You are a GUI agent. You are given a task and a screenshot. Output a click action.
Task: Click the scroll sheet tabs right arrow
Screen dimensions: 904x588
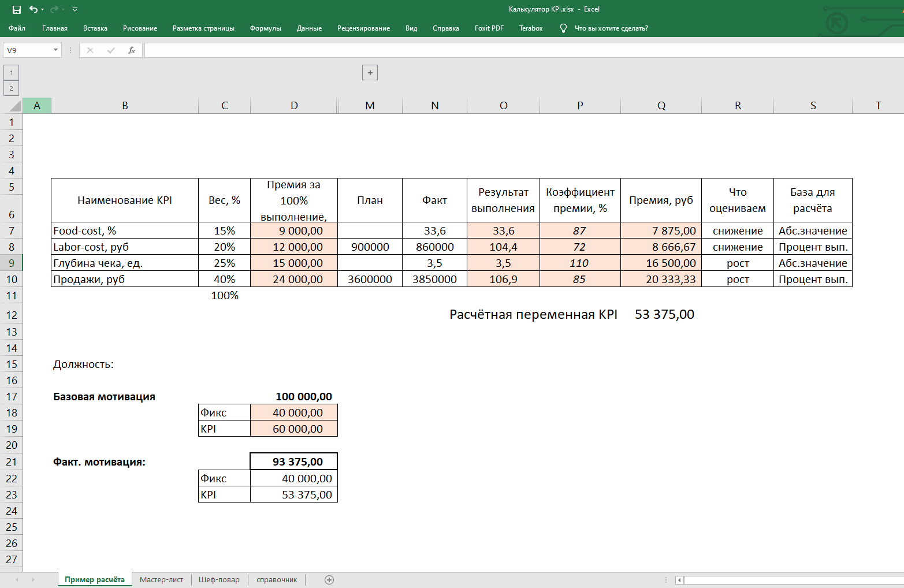(33, 580)
